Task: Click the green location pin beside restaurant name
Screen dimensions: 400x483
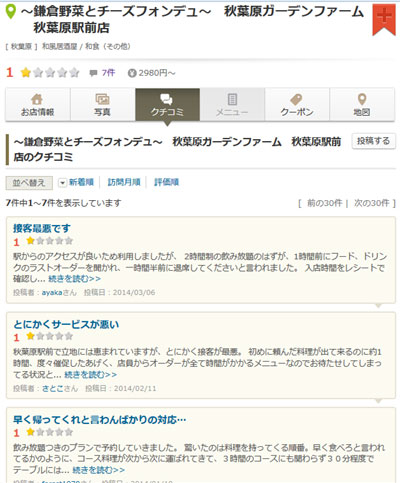Action: coord(11,12)
